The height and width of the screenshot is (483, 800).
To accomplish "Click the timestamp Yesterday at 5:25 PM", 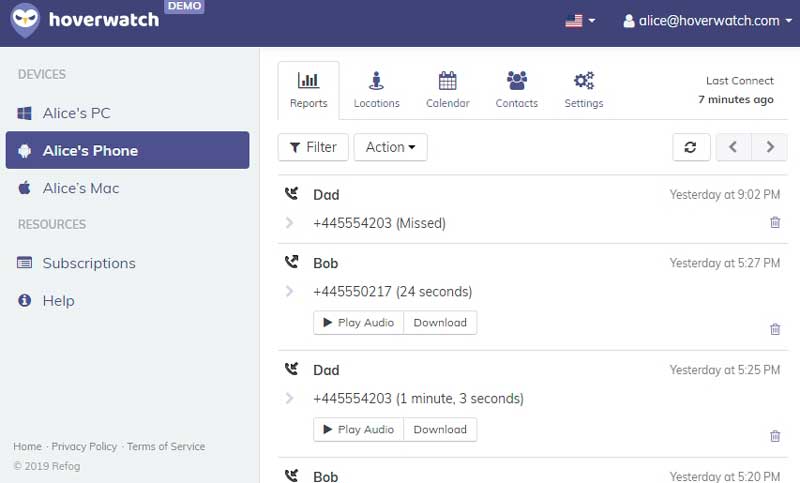I will (724, 370).
